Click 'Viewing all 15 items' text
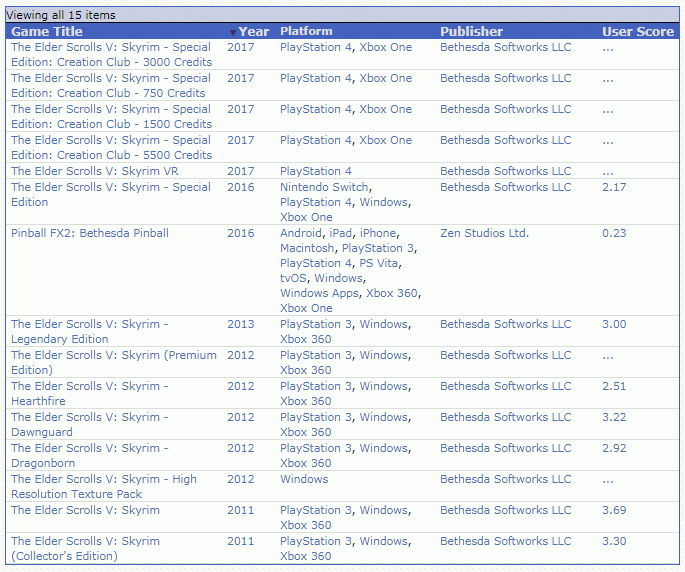Screen dimensions: 685x572 click(61, 15)
